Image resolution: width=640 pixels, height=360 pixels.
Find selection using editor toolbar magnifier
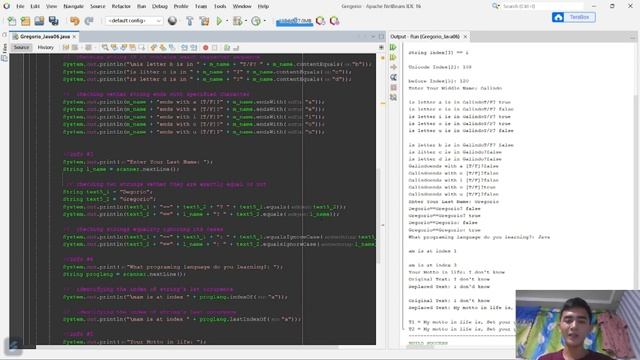coord(105,48)
